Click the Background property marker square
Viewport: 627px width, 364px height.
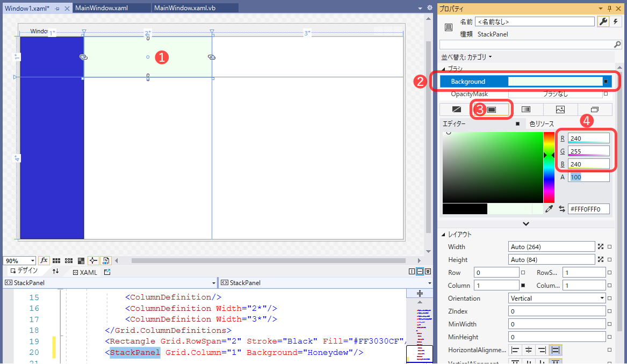coord(606,82)
